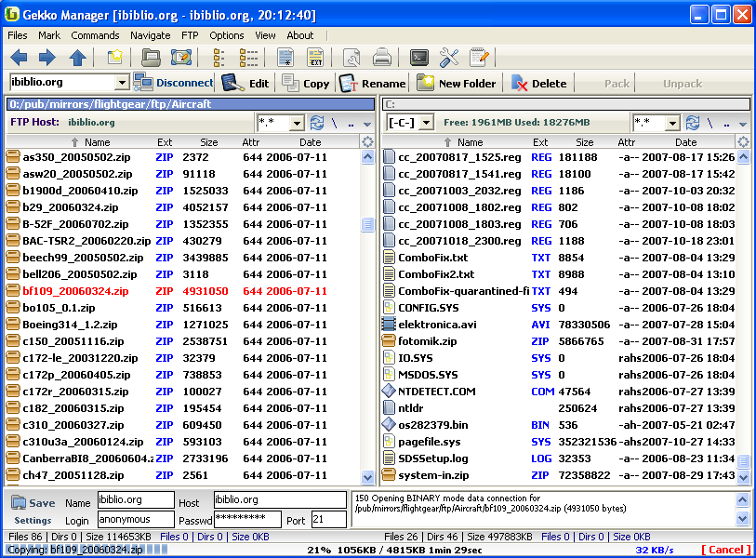Open the Commands menu

click(95, 35)
